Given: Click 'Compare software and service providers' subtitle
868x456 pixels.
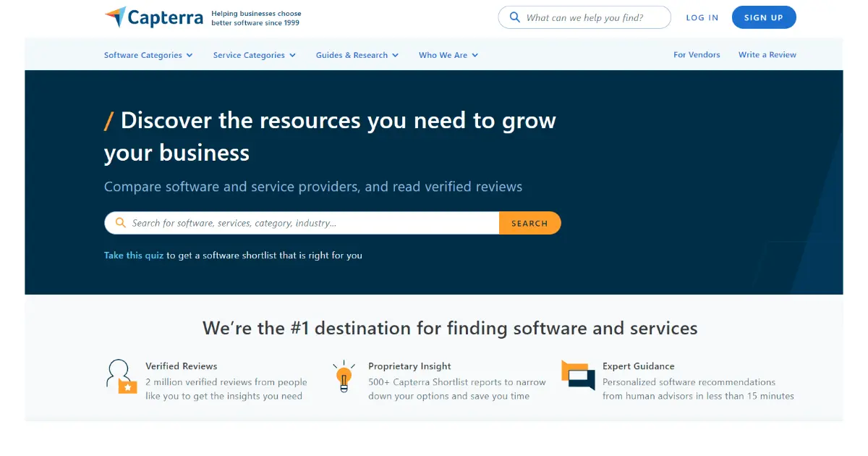Looking at the screenshot, I should coord(313,187).
